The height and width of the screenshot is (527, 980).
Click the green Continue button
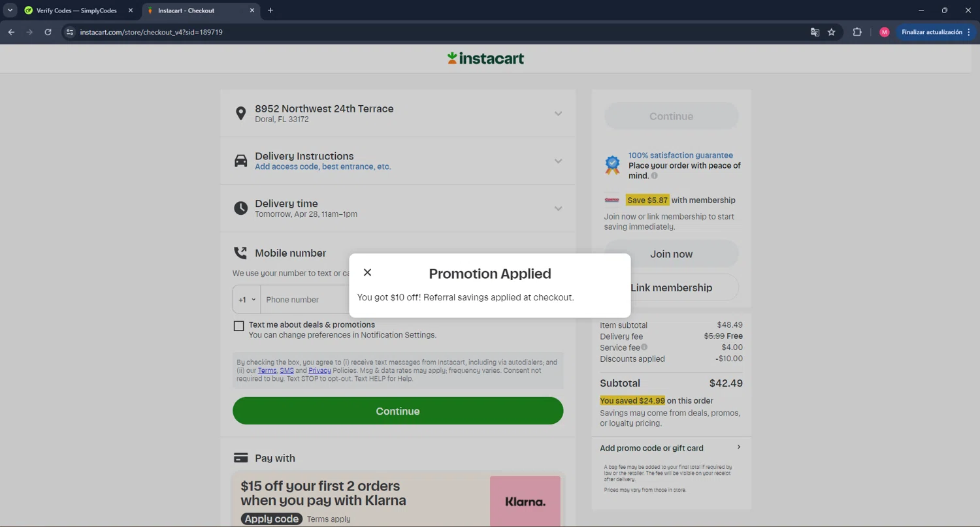[398, 411]
